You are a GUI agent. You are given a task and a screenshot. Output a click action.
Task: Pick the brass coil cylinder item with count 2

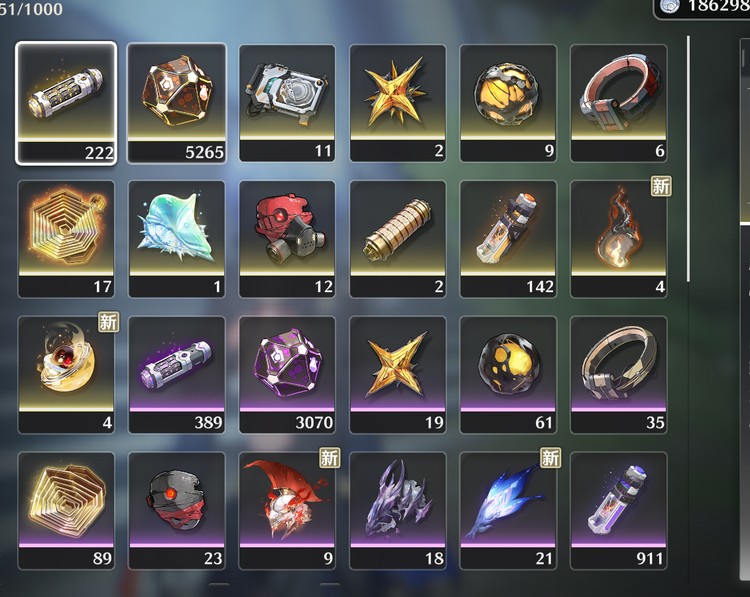click(397, 239)
